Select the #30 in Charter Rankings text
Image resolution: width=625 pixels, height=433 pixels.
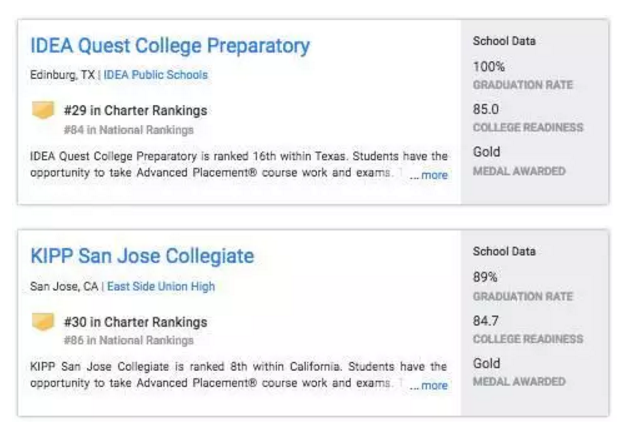pyautogui.click(x=135, y=322)
